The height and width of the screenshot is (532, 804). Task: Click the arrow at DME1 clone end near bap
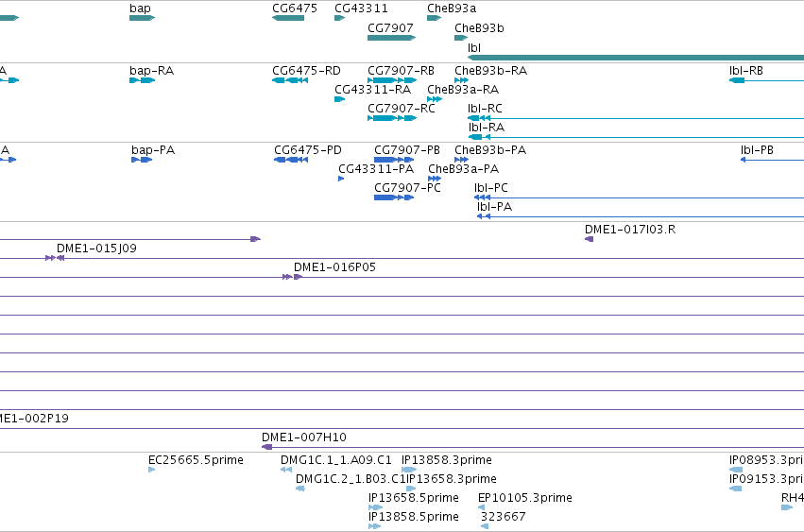[x=255, y=239]
